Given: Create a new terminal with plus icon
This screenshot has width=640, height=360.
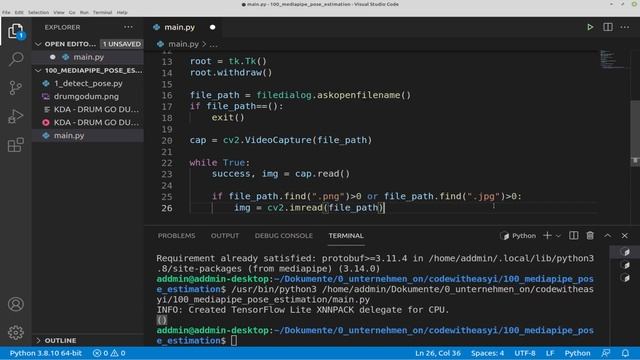Looking at the screenshot, I should [547, 236].
